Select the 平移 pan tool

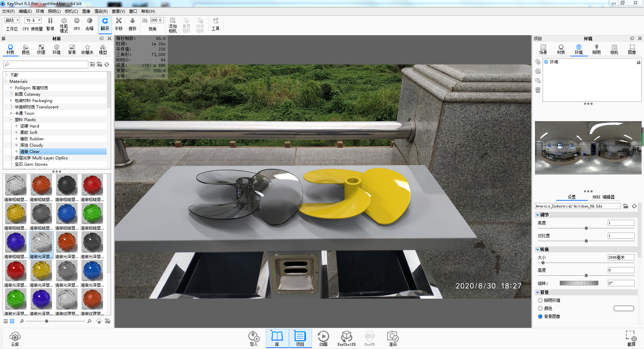[x=119, y=24]
